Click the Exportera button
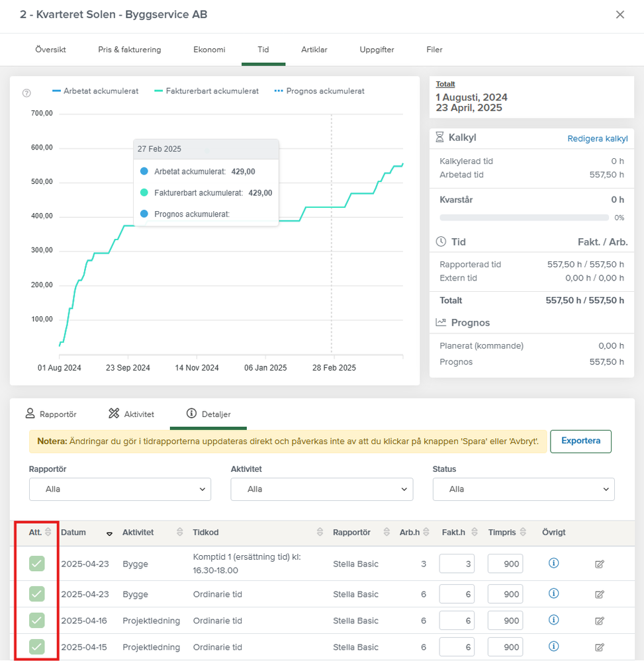Viewport: 644px width, 661px height. coord(580,441)
